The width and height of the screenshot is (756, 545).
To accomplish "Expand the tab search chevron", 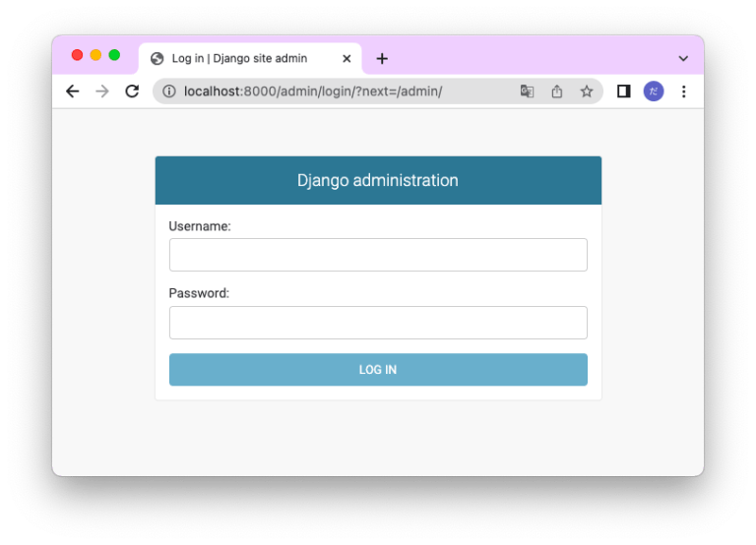I will (x=683, y=59).
